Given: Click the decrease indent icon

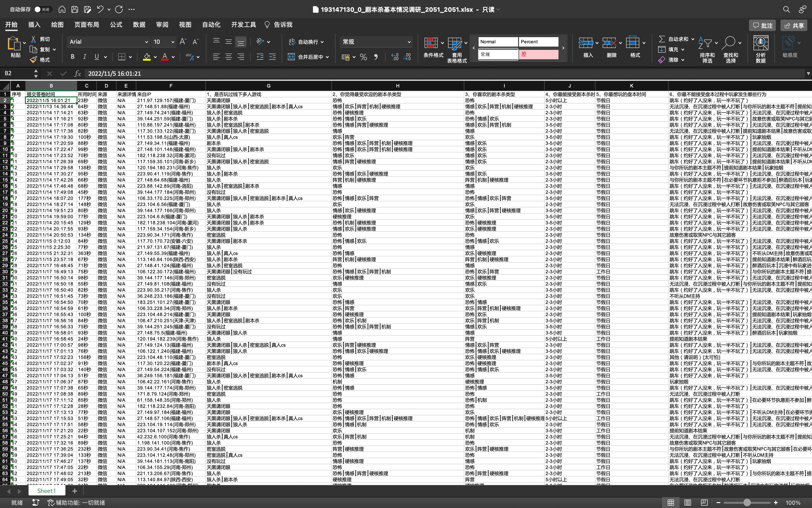Looking at the screenshot, I should [x=260, y=57].
